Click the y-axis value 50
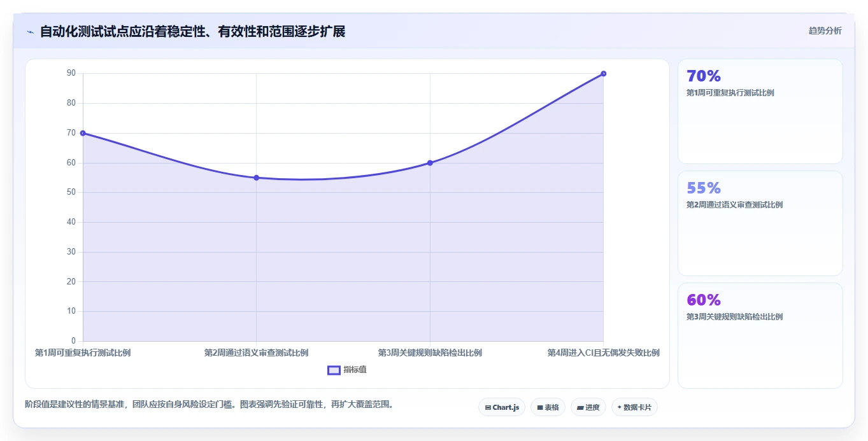The image size is (868, 441). 71,192
